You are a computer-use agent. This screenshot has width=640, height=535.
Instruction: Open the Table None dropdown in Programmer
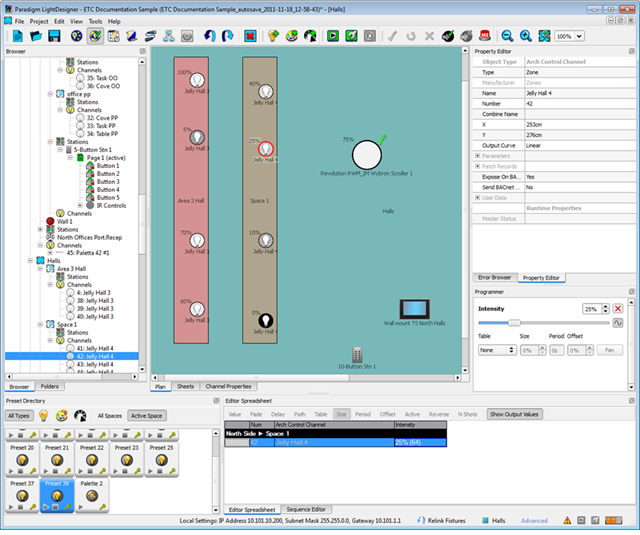pos(497,350)
